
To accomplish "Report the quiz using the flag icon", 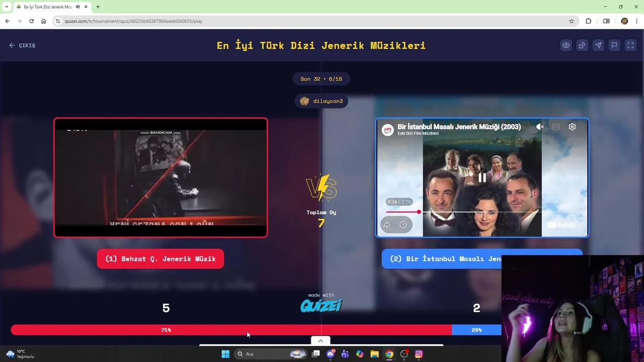I will click(x=614, y=45).
